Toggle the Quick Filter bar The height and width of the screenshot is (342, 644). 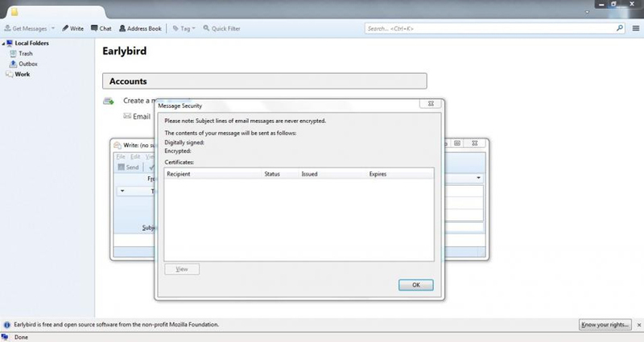pyautogui.click(x=222, y=28)
